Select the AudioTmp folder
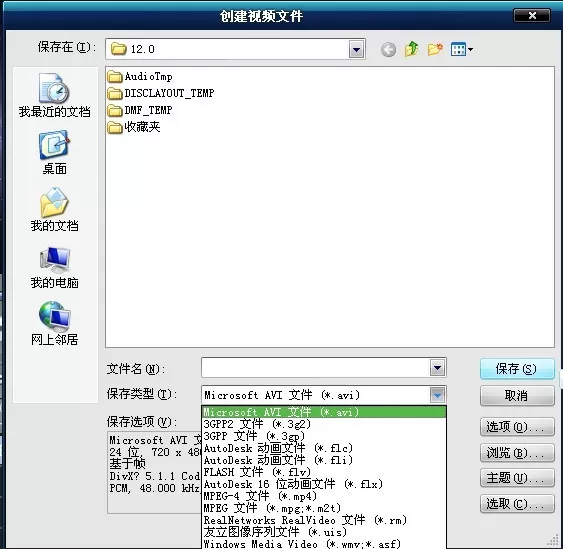This screenshot has height=549, width=563. tap(140, 76)
